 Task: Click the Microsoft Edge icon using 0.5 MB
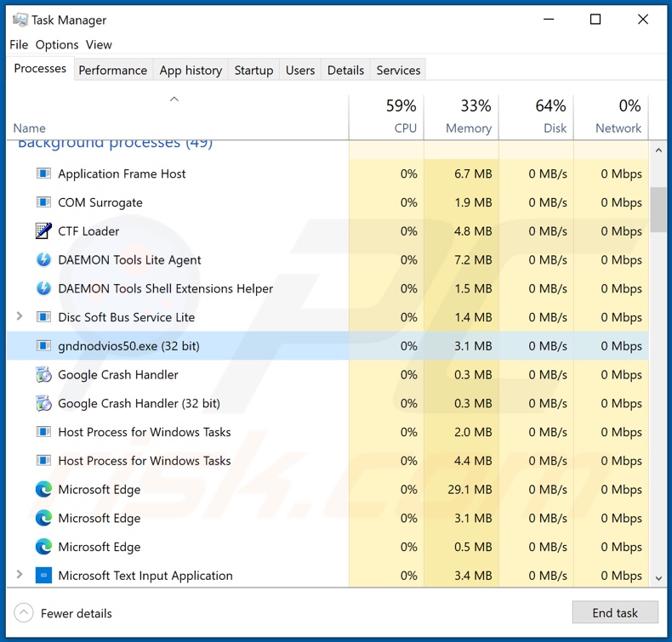(43, 547)
